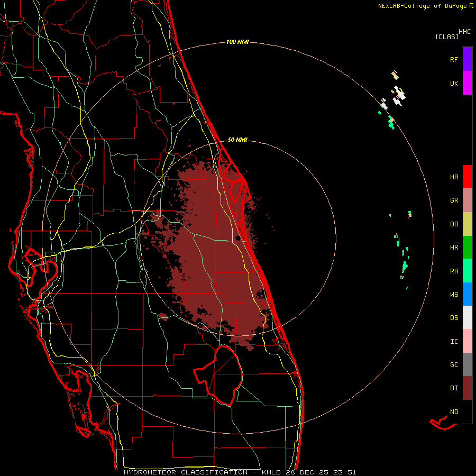This screenshot has height=476, width=476.
Task: Click the red HA legend color swatch
Action: (467, 177)
